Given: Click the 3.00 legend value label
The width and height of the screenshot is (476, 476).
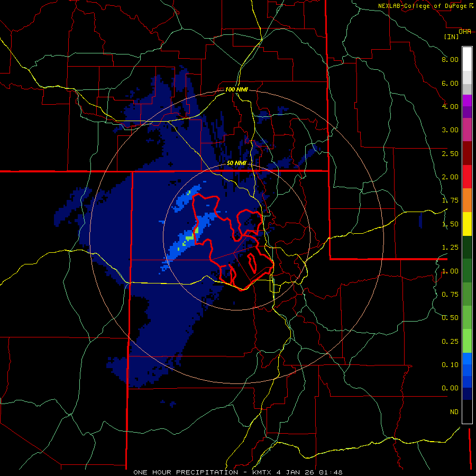Looking at the screenshot, I should click(450, 130).
